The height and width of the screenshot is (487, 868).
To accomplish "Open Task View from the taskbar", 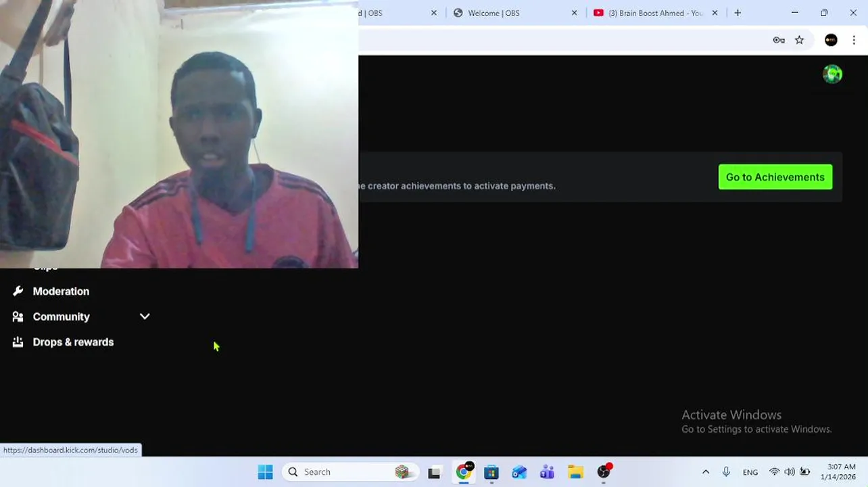I will coord(434,472).
